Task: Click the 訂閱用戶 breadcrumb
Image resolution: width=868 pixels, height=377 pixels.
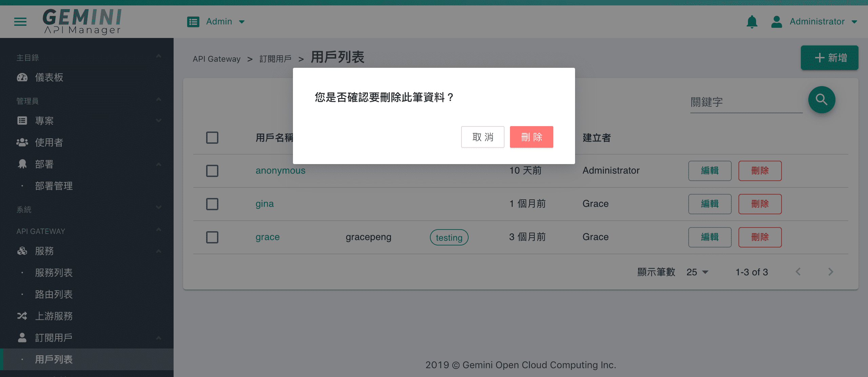Action: [275, 59]
